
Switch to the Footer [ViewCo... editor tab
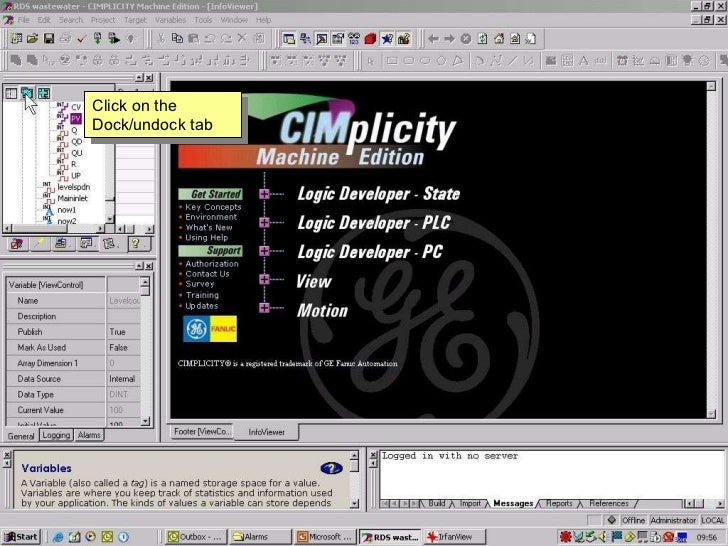pyautogui.click(x=202, y=431)
